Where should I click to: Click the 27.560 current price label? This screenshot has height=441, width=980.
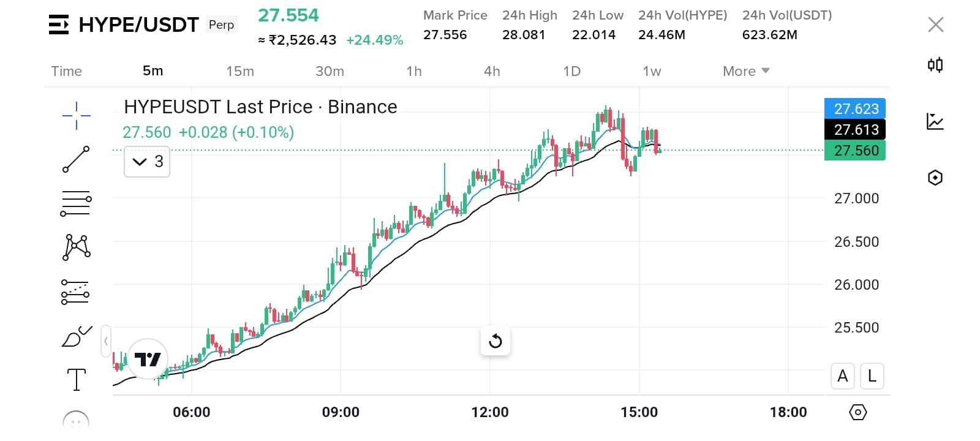coord(855,151)
